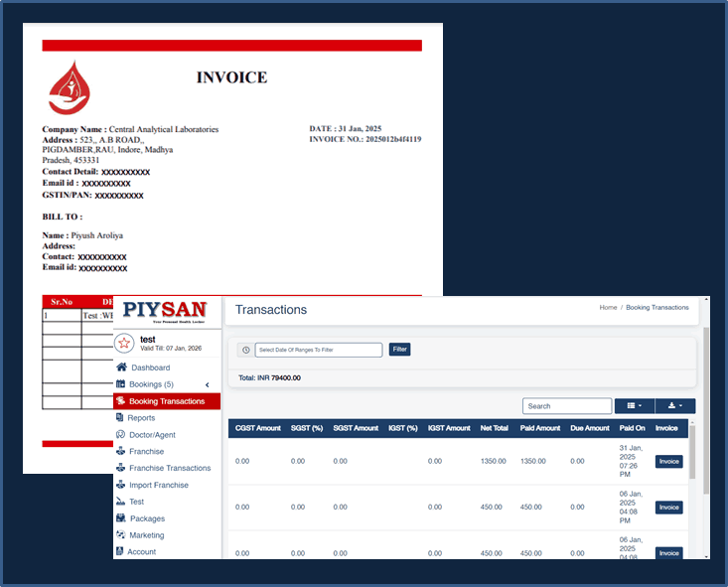
Task: Sort by IGST (%) column header
Action: [x=402, y=428]
